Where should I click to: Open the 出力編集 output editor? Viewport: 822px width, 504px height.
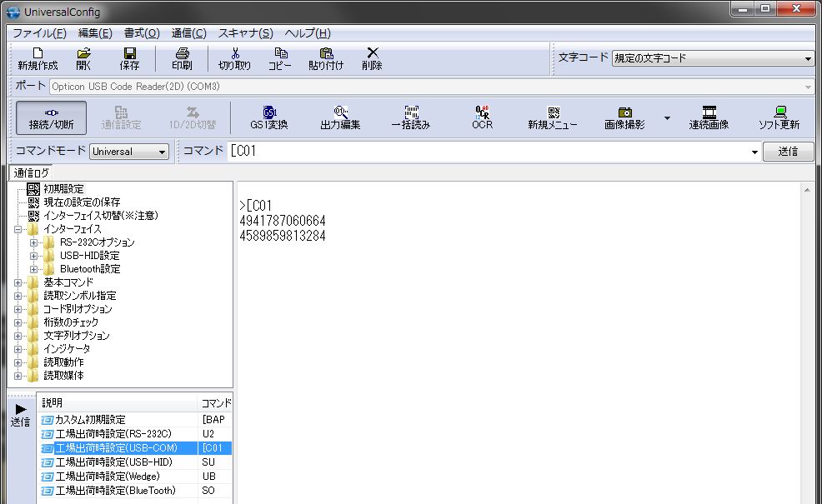tap(340, 117)
